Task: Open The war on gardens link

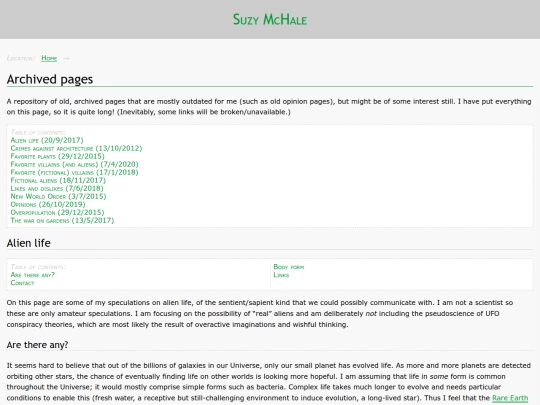Action: (x=62, y=220)
